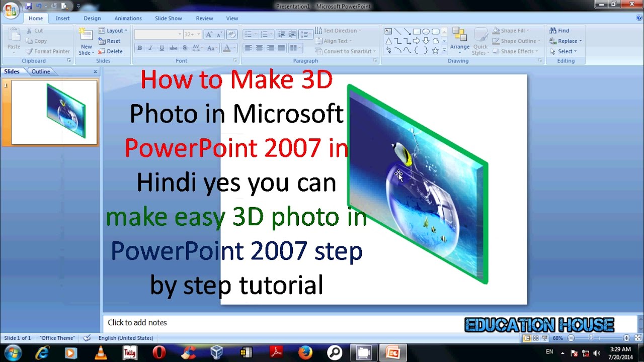644x362 pixels.
Task: Click the Redo icon in Quick Access Toolbar
Action: pyautogui.click(x=54, y=6)
